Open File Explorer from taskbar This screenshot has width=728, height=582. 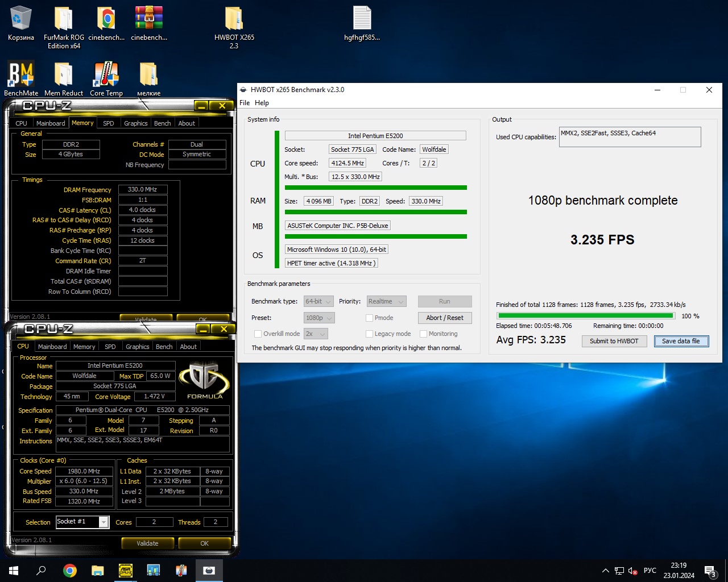point(97,571)
